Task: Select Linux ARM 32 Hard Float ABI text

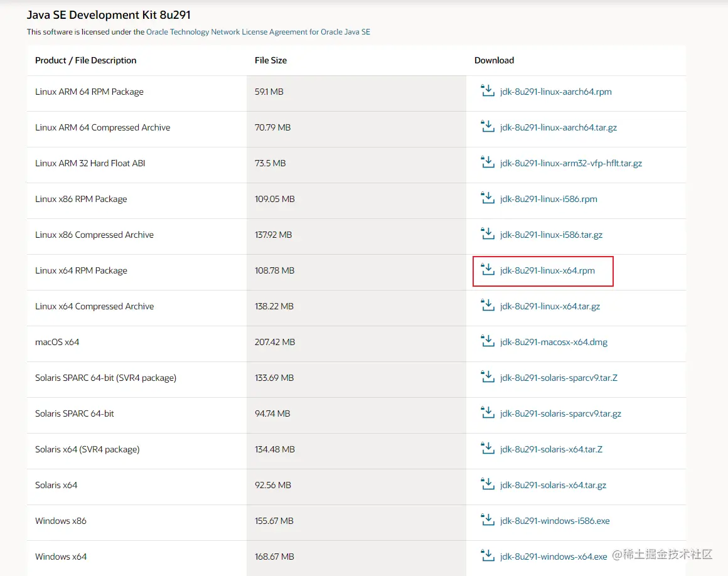Action: point(90,163)
